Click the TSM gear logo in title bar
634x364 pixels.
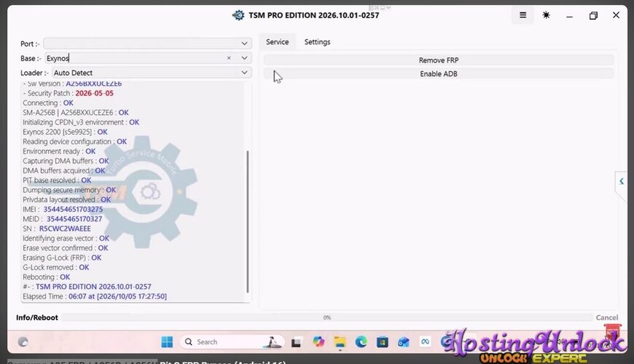pos(238,15)
